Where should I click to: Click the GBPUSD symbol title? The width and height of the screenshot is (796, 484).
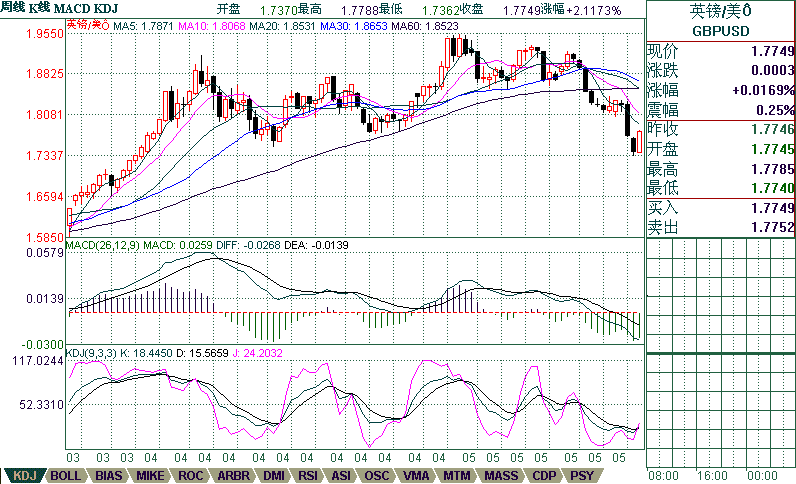pyautogui.click(x=721, y=31)
